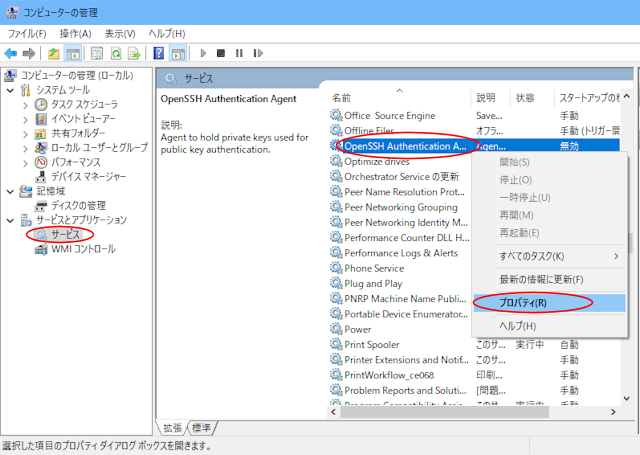Open the ヘルプ(H) menu in menu bar
The height and width of the screenshot is (455, 640).
(x=167, y=33)
